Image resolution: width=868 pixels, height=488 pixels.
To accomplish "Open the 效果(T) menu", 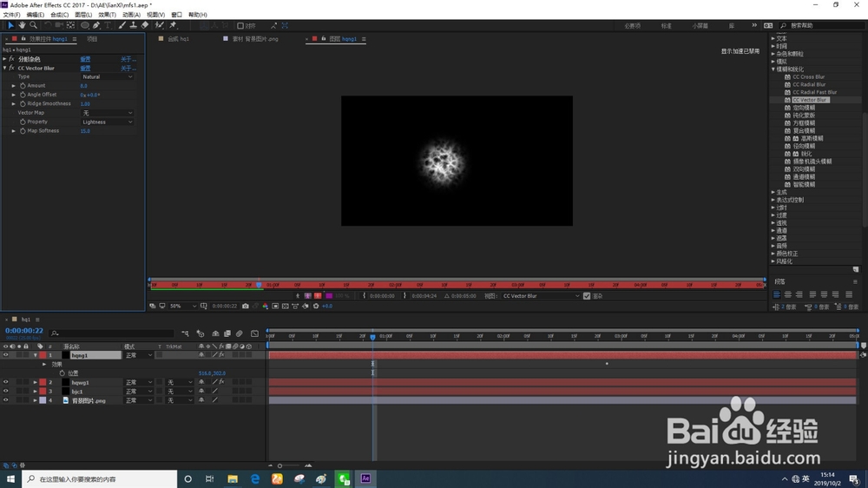I will [x=108, y=15].
